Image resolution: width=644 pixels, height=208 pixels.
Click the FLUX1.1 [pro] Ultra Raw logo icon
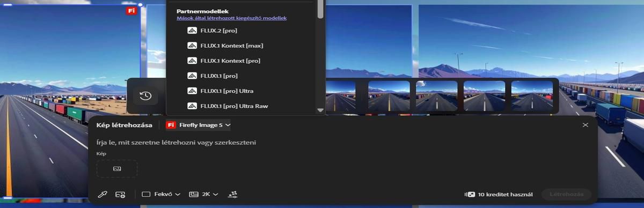point(192,106)
